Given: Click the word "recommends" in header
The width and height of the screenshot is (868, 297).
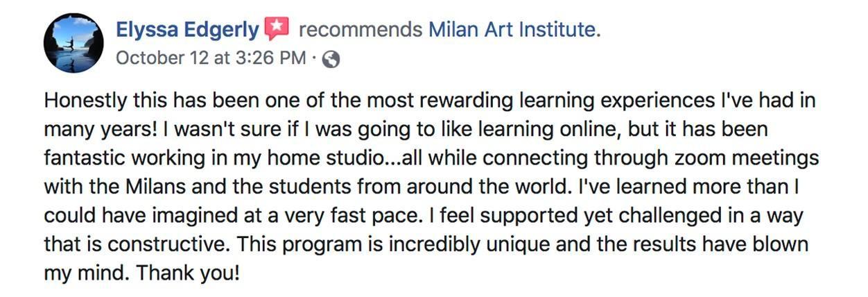Looking at the screenshot, I should (360, 30).
